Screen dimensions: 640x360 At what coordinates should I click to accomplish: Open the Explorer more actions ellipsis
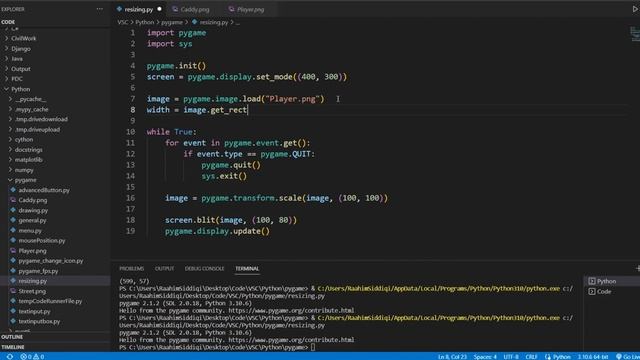pos(100,9)
